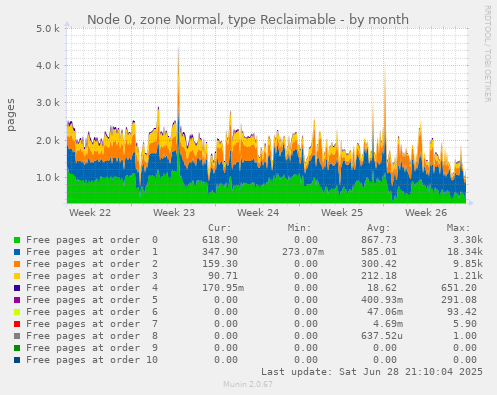
Task: Click order 0 current value 618.90
Action: click(x=220, y=240)
